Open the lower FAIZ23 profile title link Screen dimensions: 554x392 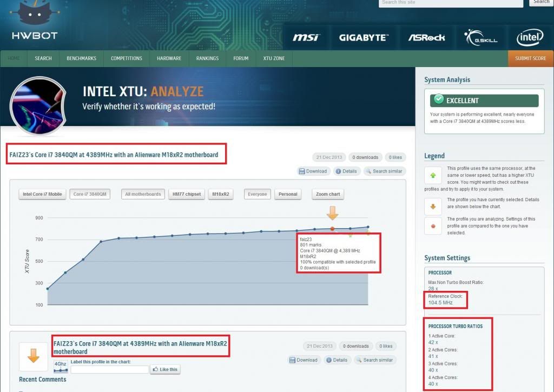pos(140,347)
